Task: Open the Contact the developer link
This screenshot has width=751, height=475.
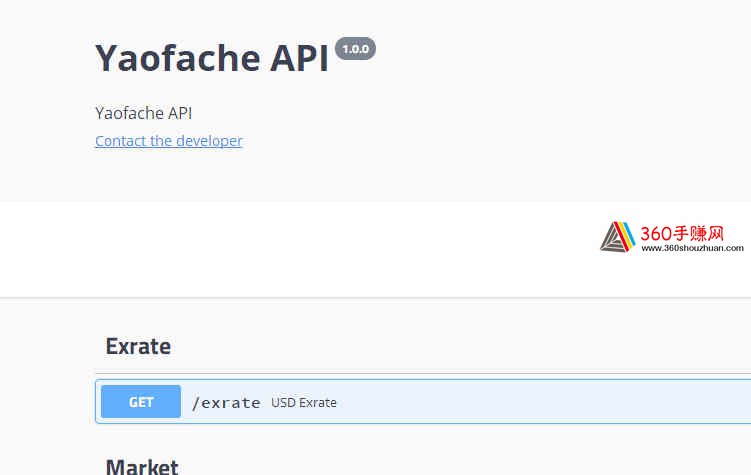Action: point(169,141)
